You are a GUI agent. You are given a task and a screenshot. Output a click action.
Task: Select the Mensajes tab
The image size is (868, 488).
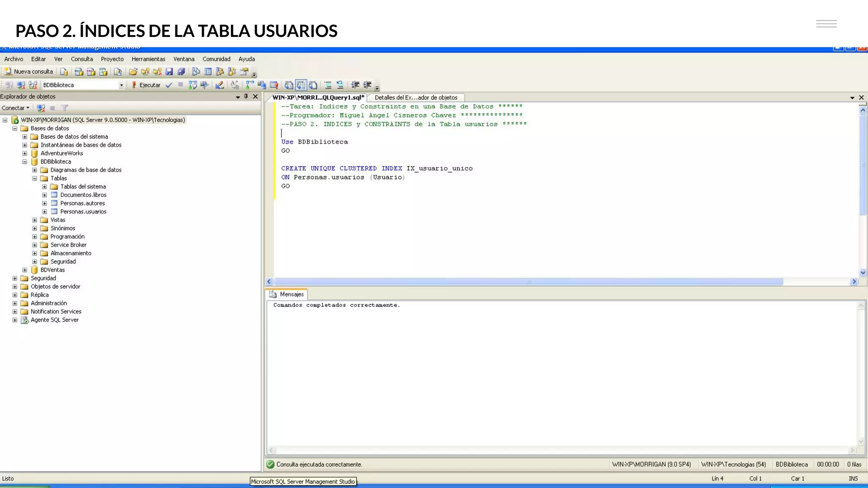pyautogui.click(x=287, y=294)
